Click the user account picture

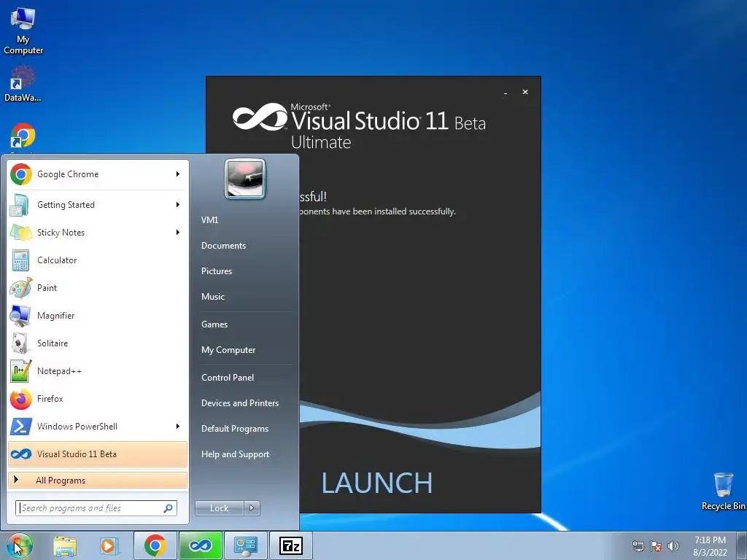click(245, 179)
